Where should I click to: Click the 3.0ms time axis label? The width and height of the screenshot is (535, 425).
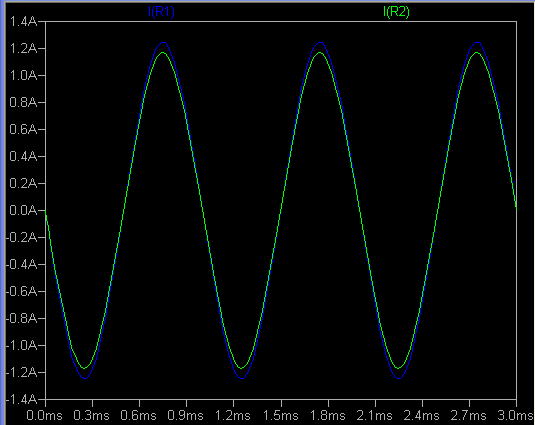coord(516,415)
